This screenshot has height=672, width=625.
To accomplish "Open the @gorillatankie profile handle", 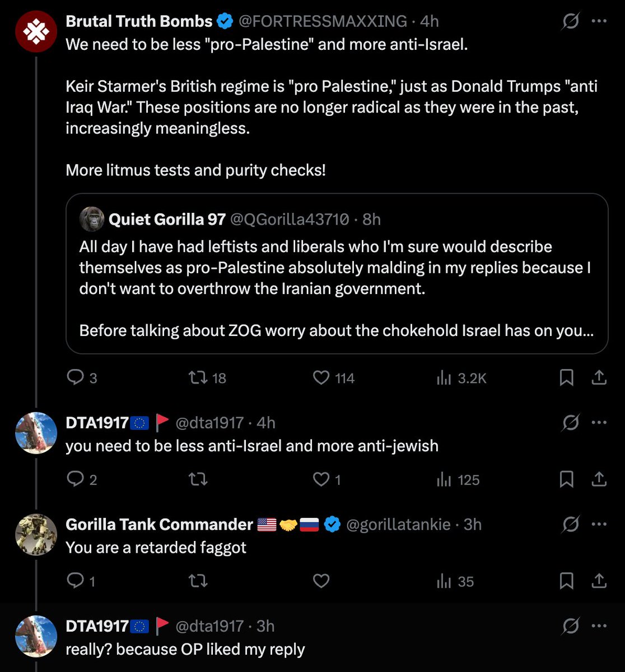I will pyautogui.click(x=399, y=524).
